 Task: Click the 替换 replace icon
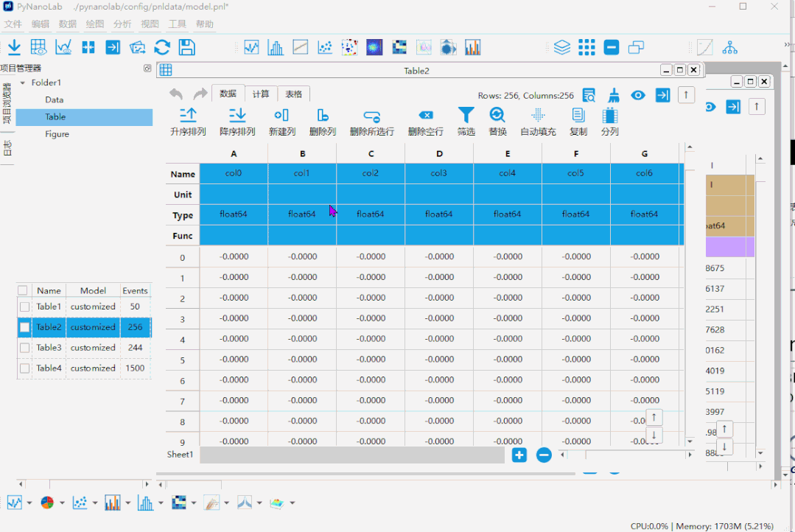click(497, 115)
